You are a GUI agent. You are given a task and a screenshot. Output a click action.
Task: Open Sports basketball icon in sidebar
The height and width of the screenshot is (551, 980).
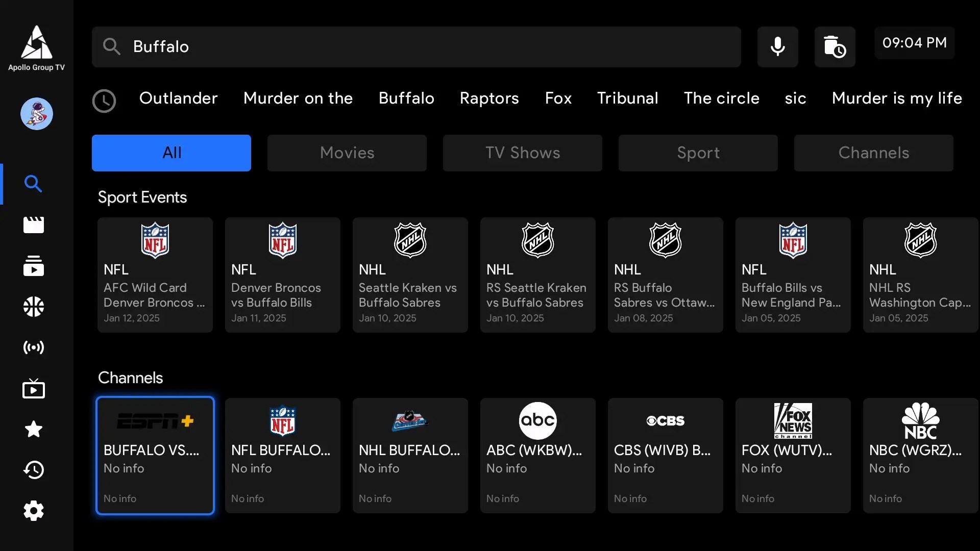pyautogui.click(x=34, y=307)
